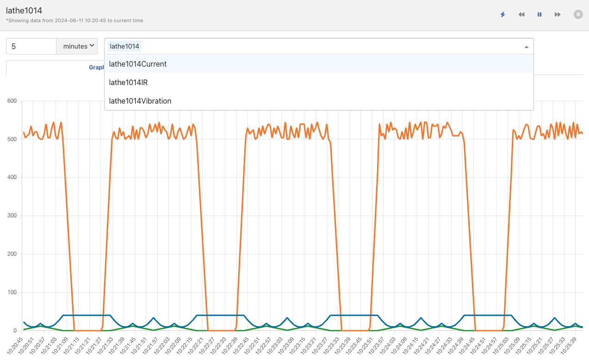
Task: Click the 600 y-axis label
Action: pos(12,101)
